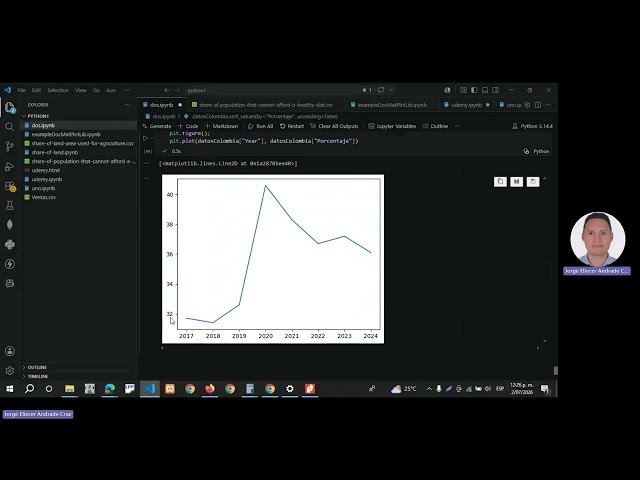Open the Edit menu
640x480 pixels.
36,90
